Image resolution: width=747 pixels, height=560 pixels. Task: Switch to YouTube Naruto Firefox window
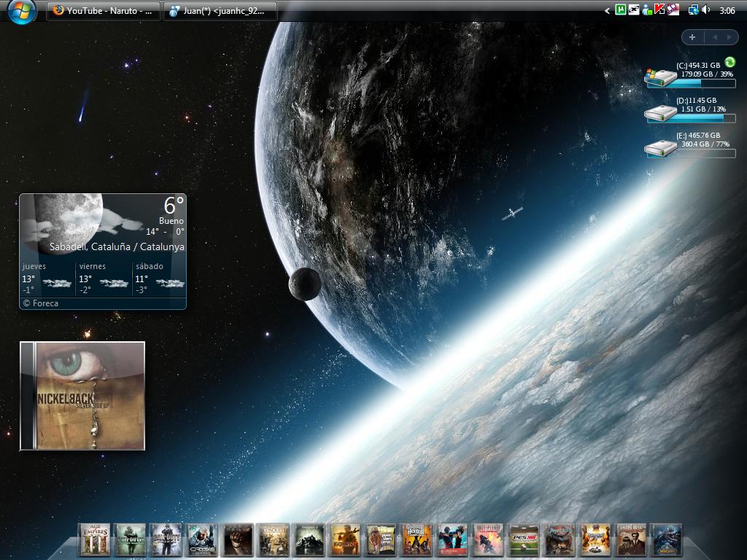104,11
